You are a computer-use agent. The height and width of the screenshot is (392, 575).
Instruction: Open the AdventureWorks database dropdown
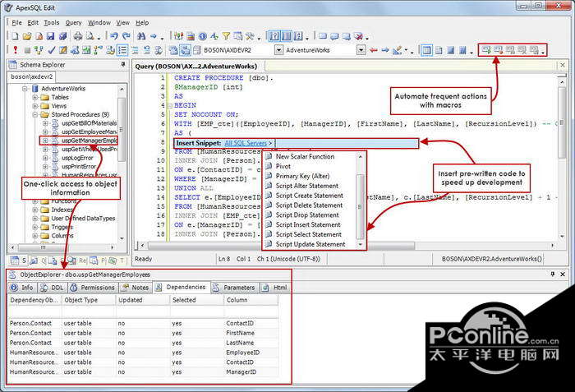tap(361, 51)
